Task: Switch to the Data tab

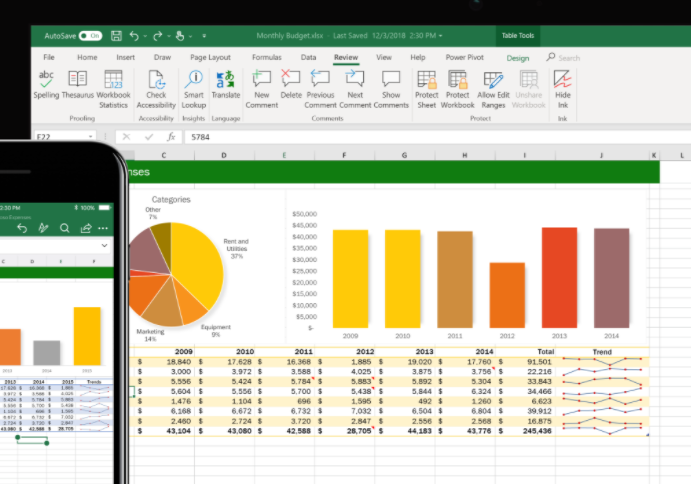Action: (308, 57)
